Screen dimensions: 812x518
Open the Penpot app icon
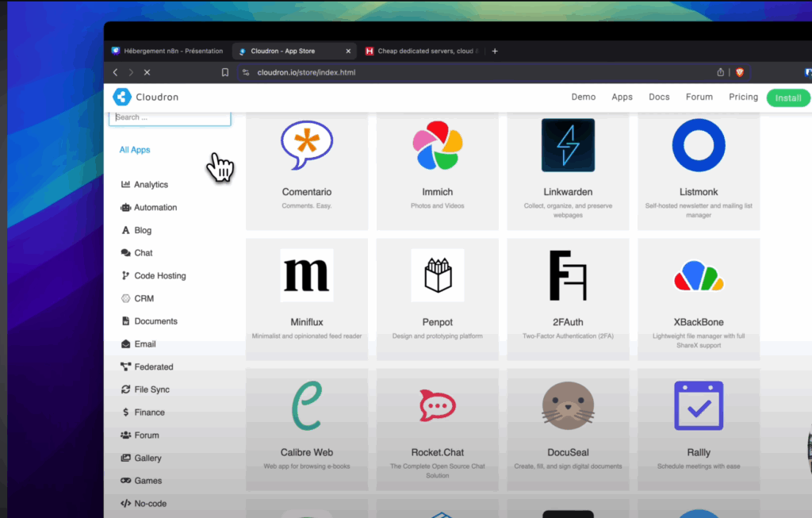(437, 275)
